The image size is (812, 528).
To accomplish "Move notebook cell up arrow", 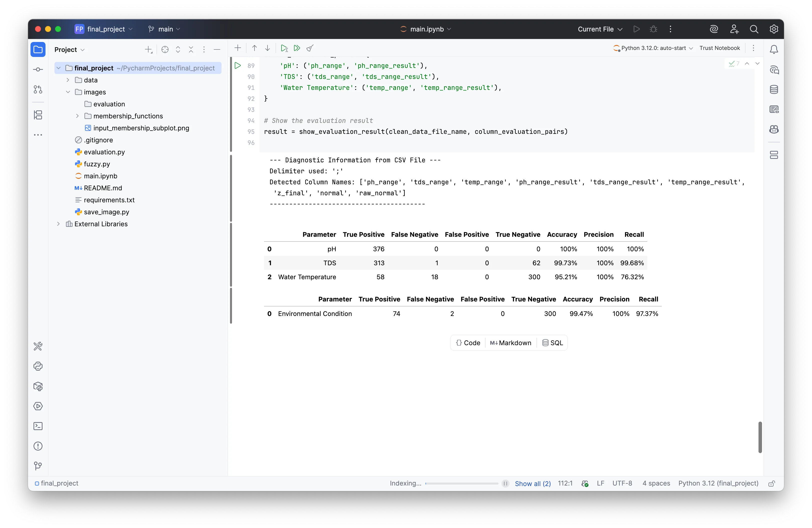I will (x=254, y=48).
